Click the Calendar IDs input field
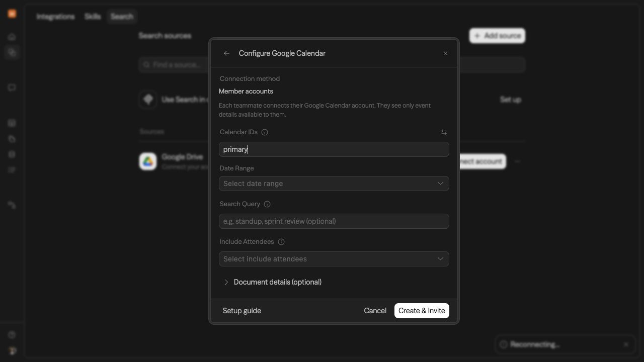The width and height of the screenshot is (644, 362). 334,149
